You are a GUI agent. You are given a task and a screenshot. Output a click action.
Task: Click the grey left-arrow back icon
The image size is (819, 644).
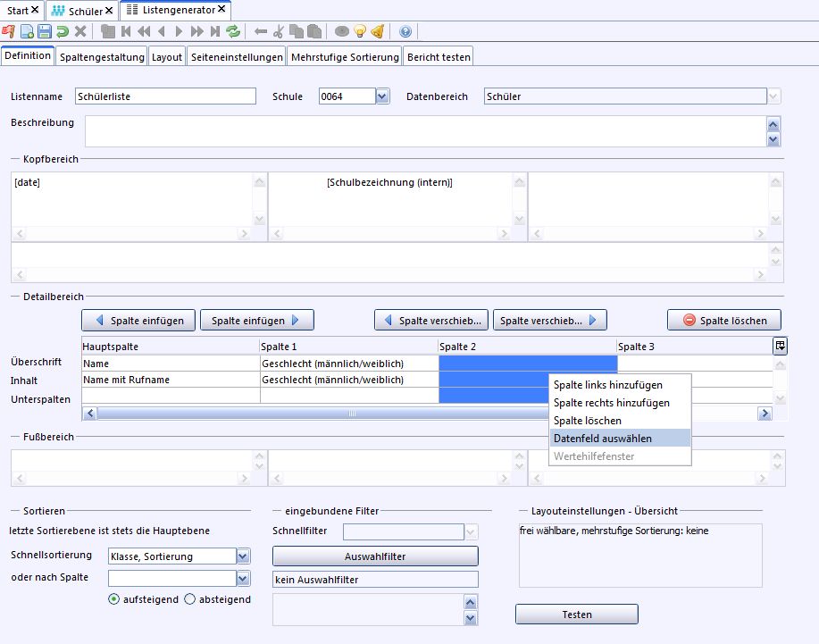pyautogui.click(x=261, y=32)
